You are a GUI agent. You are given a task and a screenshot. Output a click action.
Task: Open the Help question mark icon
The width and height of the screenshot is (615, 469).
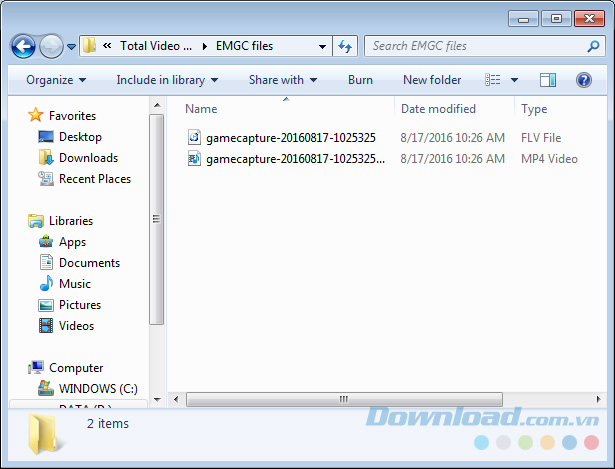click(x=583, y=80)
